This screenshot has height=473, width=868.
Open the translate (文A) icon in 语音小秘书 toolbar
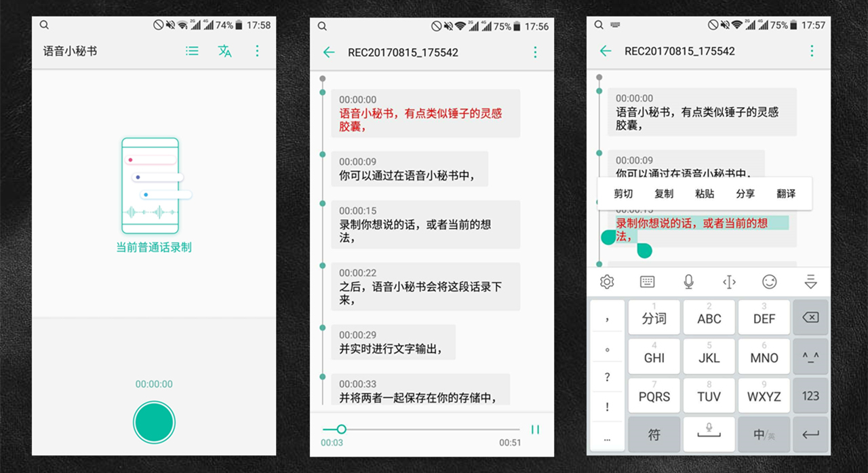(x=224, y=51)
